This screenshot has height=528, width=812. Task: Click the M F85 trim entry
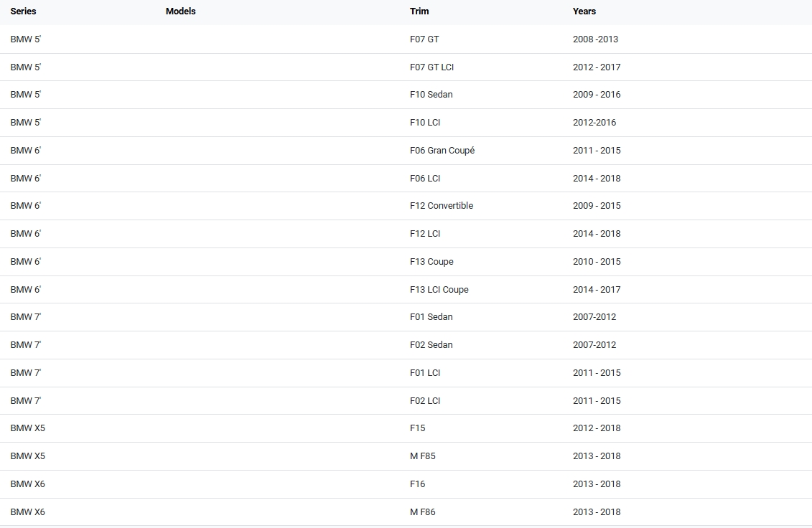422,456
